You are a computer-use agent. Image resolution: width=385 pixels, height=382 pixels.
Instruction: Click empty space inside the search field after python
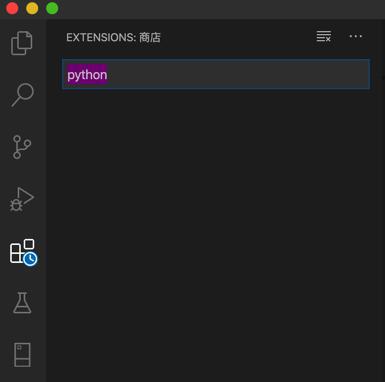[x=237, y=74]
